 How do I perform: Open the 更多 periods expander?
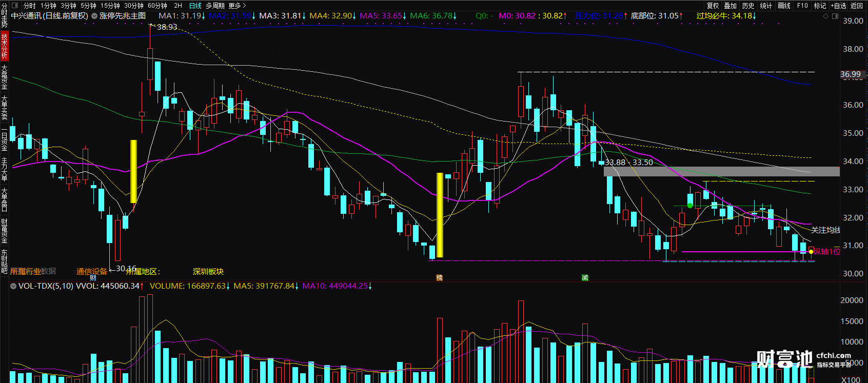(x=237, y=6)
